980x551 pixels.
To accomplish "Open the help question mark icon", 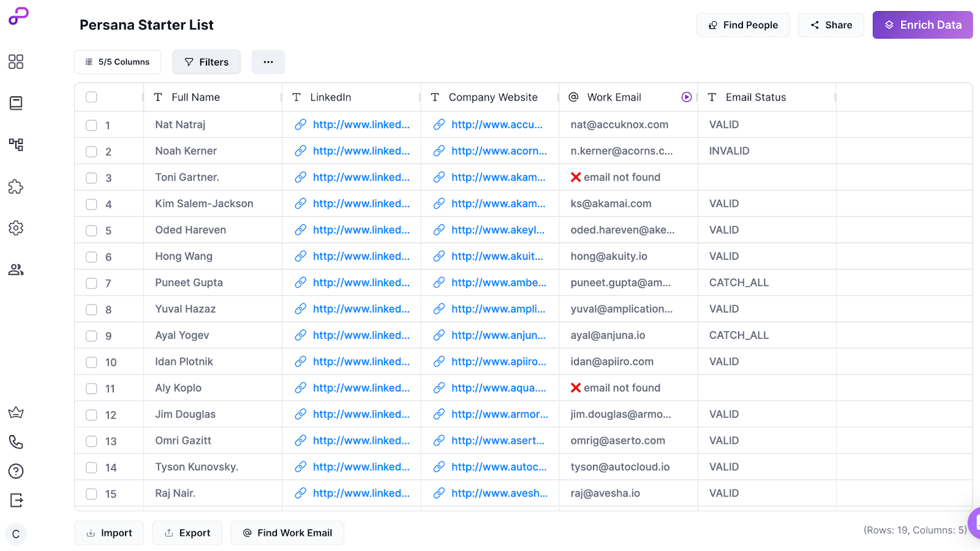I will pyautogui.click(x=16, y=471).
